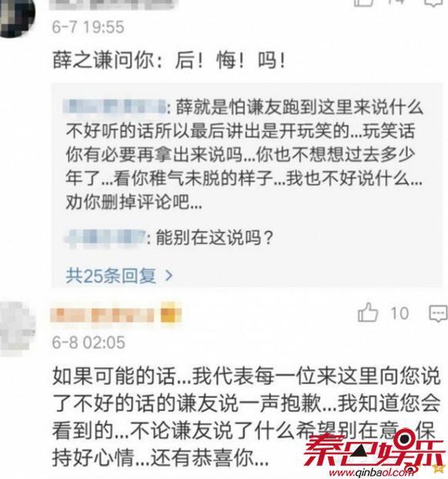This screenshot has height=479, width=448.
Task: Like the top comment's thumbs-up icon
Action: (x=364, y=3)
